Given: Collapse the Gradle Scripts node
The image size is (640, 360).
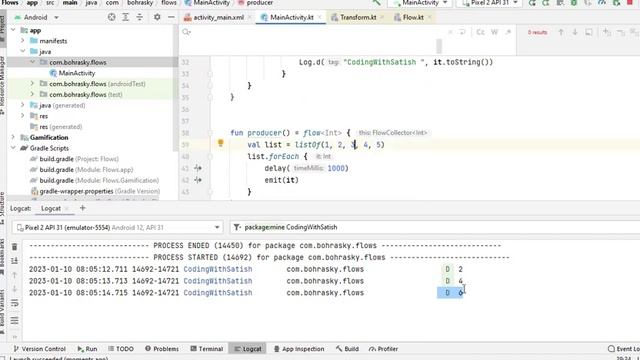Looking at the screenshot, I should tap(13, 148).
